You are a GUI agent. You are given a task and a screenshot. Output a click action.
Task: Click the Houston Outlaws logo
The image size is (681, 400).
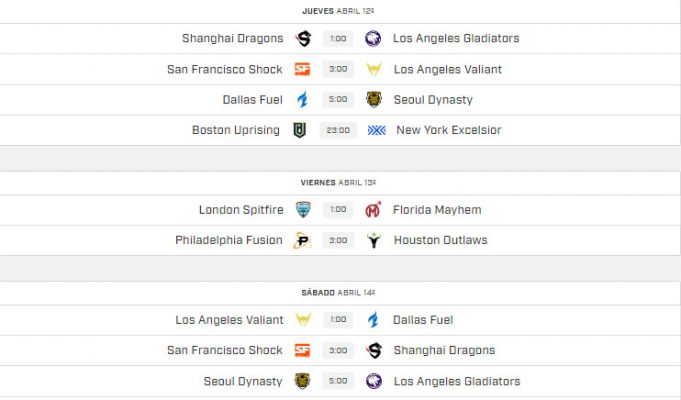tap(373, 241)
